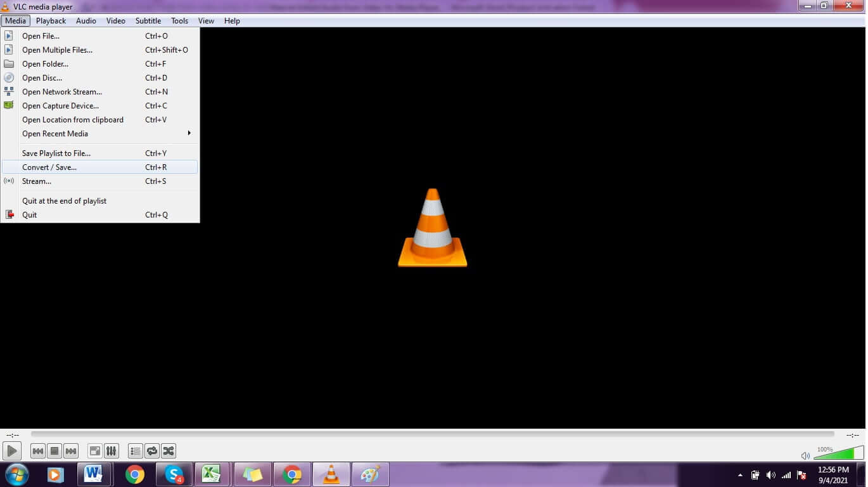Select Convert / Save... menu entry
Viewport: 868px width, 487px height.
100,167
